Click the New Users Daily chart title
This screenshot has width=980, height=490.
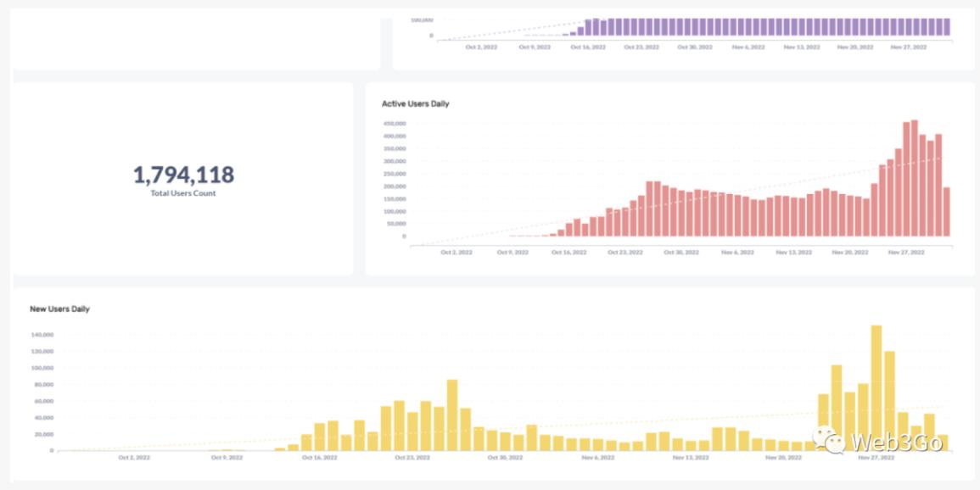tap(59, 309)
